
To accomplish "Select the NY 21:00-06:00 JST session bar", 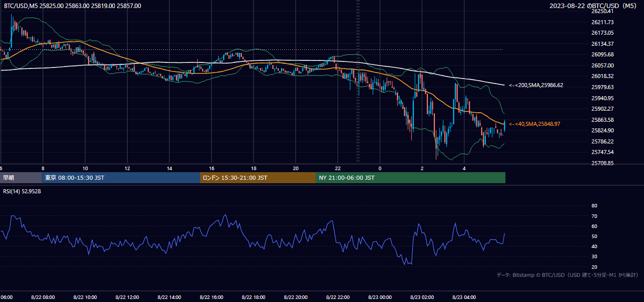I will coord(411,178).
